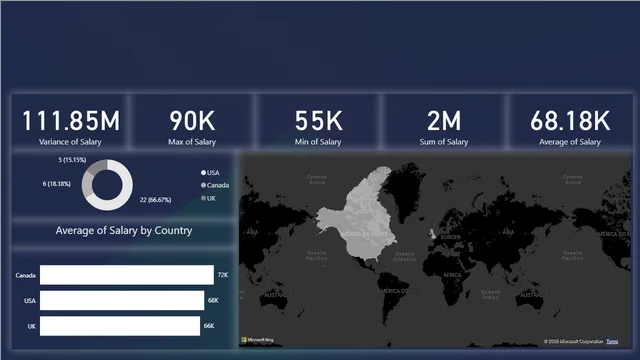Screen dimensions: 640x360
Task: Click the highlighted UK shape on map
Action: pyautogui.click(x=432, y=234)
